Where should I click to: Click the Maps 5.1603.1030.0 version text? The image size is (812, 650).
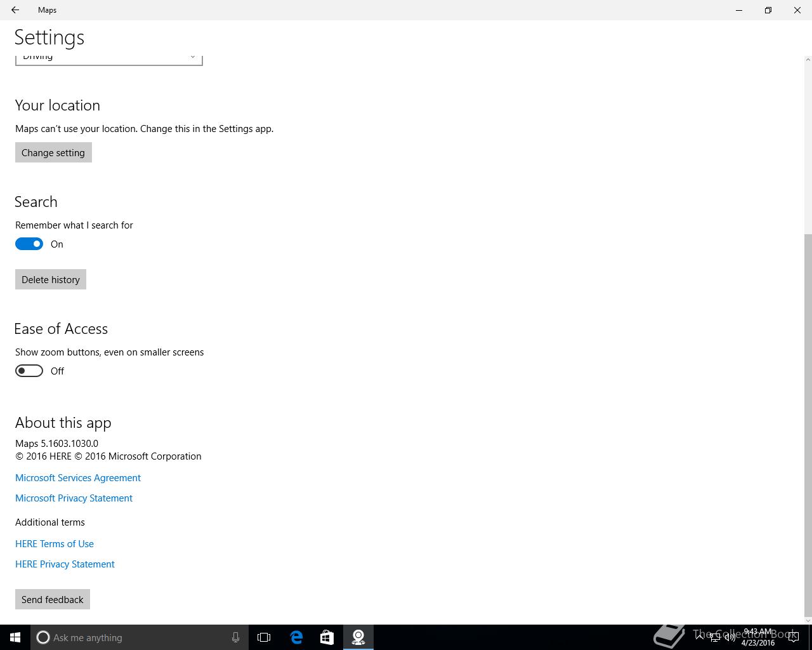56,443
